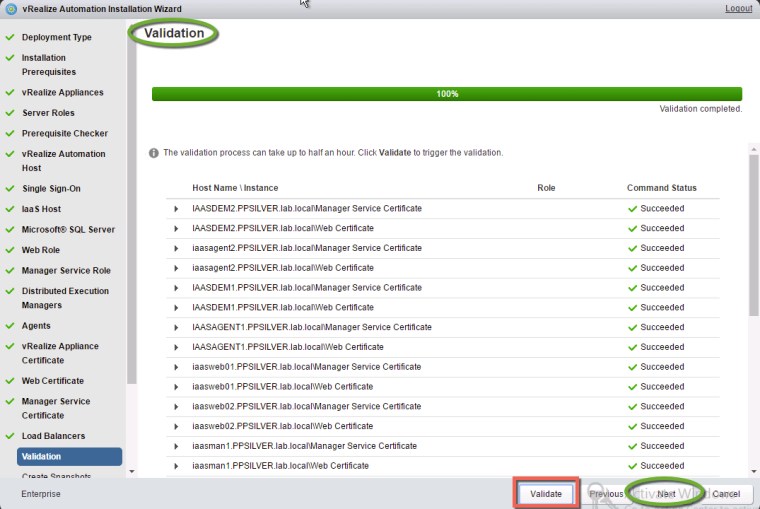
Task: Click Succeeded check for iaasweb02 Manager Service Certificate
Action: point(632,407)
